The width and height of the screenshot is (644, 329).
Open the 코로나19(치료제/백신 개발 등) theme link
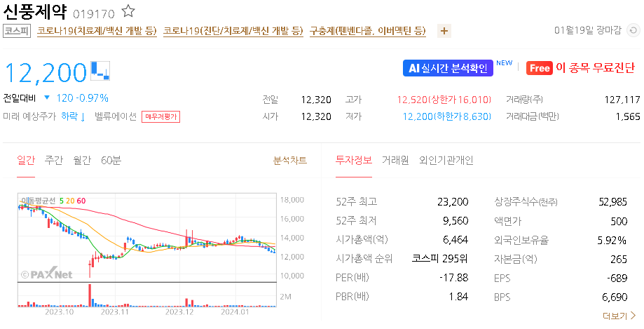coord(97,31)
